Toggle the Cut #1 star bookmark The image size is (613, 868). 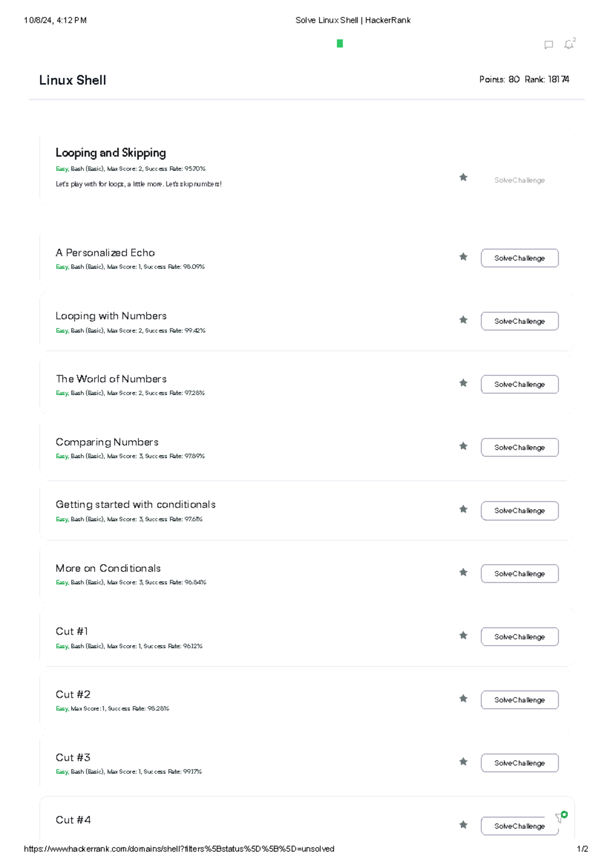(x=463, y=635)
